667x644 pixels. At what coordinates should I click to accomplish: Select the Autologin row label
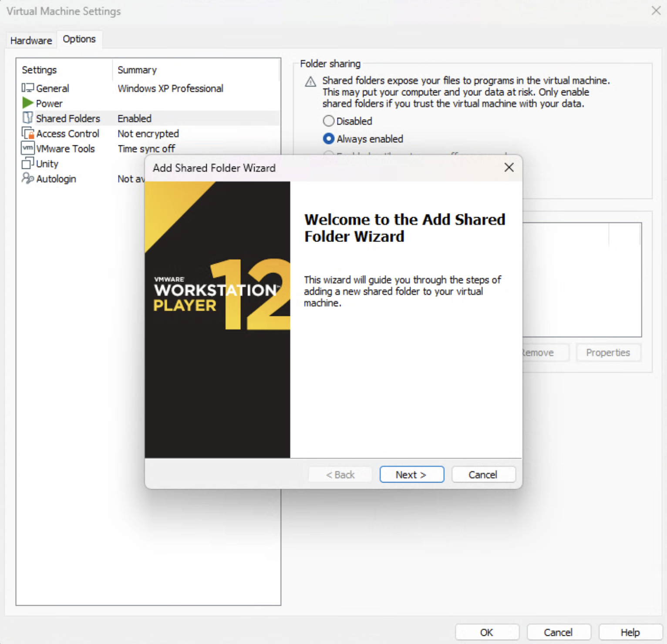tap(56, 179)
